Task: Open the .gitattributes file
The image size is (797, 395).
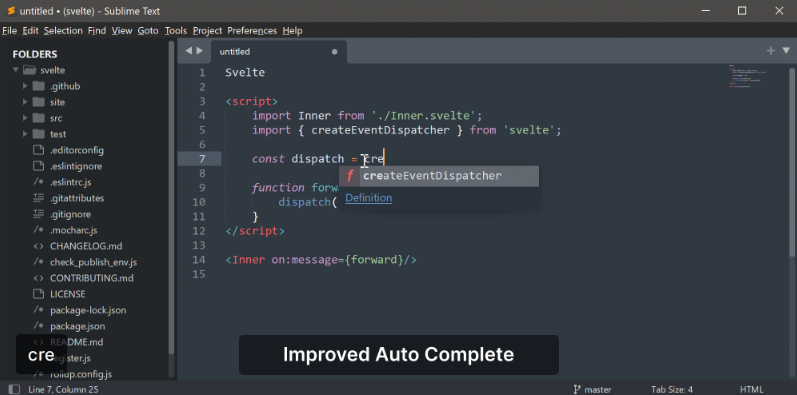Action: coord(77,198)
